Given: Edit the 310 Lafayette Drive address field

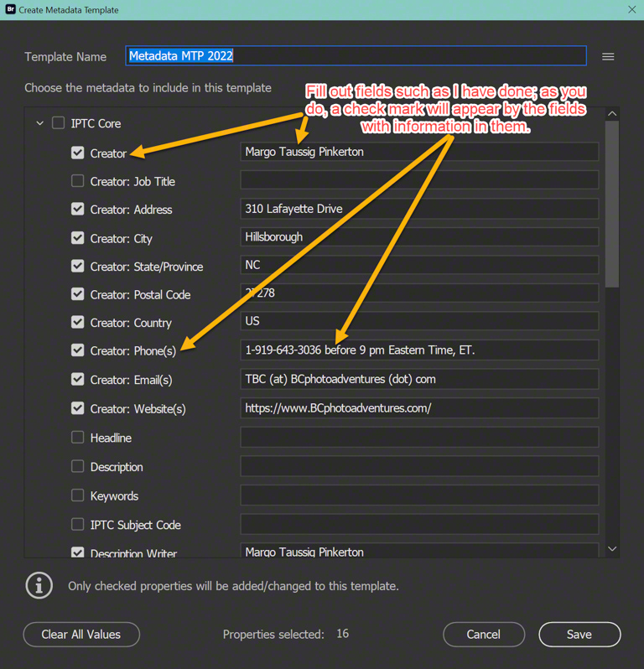Looking at the screenshot, I should pyautogui.click(x=419, y=209).
